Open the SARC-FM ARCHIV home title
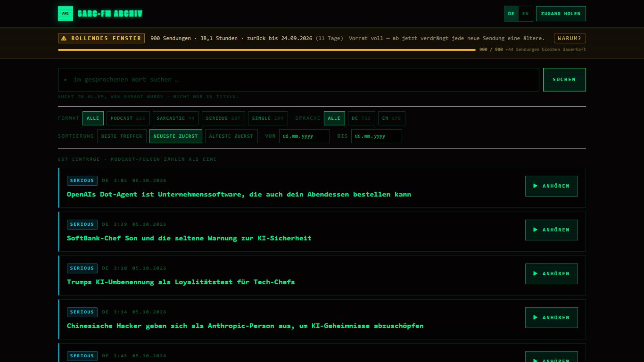644x362 pixels. coord(110,14)
